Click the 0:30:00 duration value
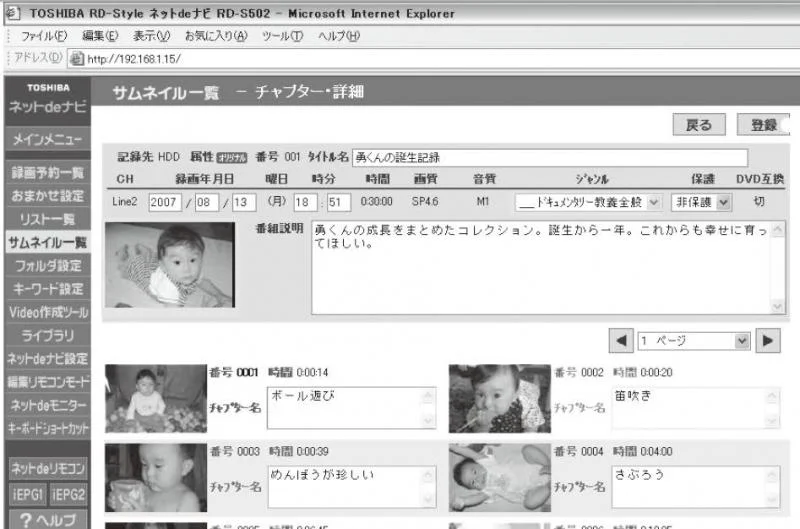The height and width of the screenshot is (529, 800). [377, 201]
